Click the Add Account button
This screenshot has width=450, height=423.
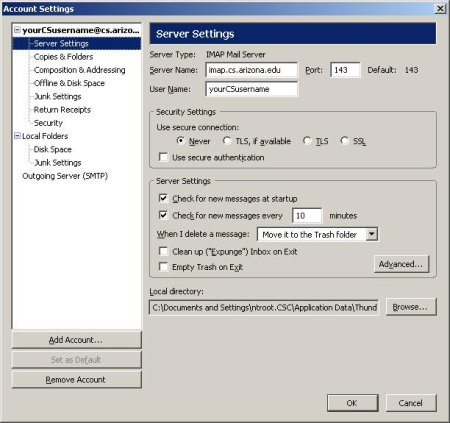[76, 340]
